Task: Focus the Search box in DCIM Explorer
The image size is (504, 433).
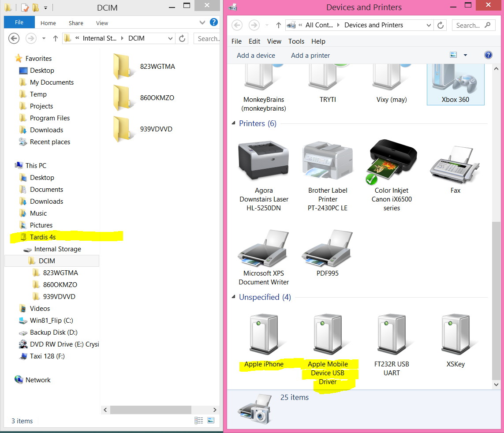Action: pyautogui.click(x=207, y=38)
